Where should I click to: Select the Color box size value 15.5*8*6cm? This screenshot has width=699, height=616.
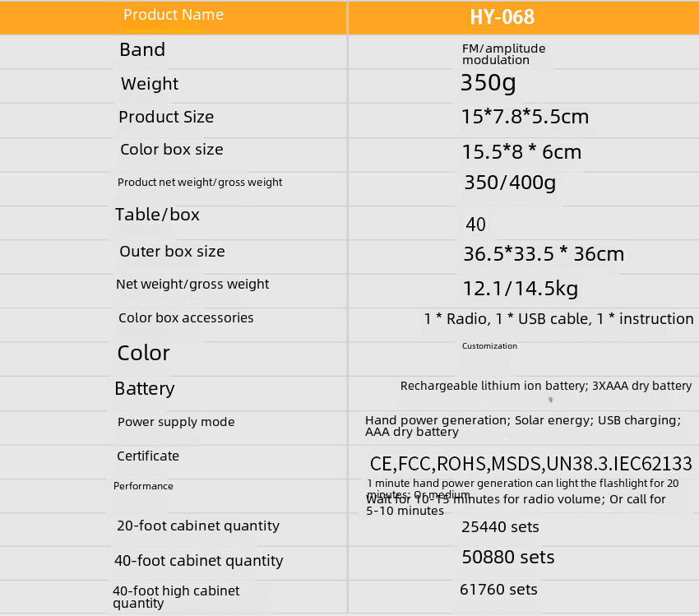pyautogui.click(x=521, y=152)
